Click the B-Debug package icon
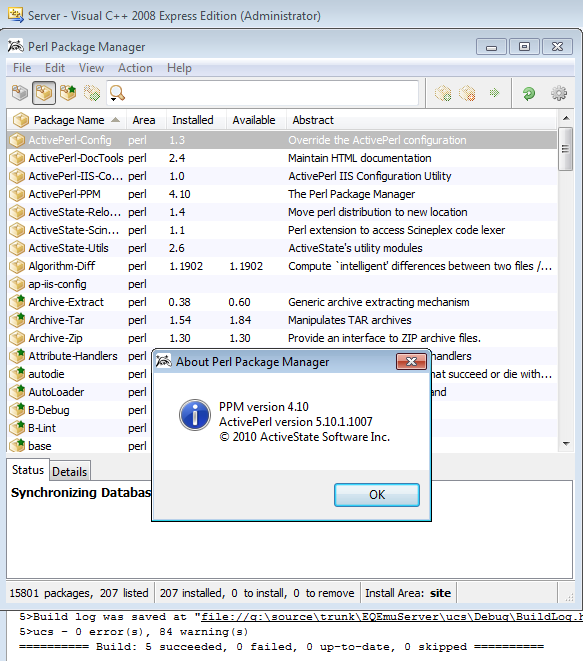Image resolution: width=583 pixels, height=661 pixels. tap(17, 410)
